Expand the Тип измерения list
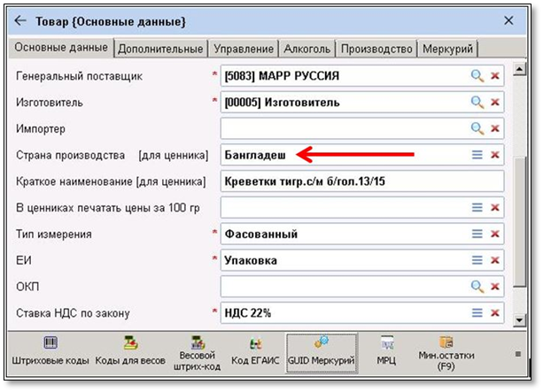The image size is (543, 392). [477, 234]
